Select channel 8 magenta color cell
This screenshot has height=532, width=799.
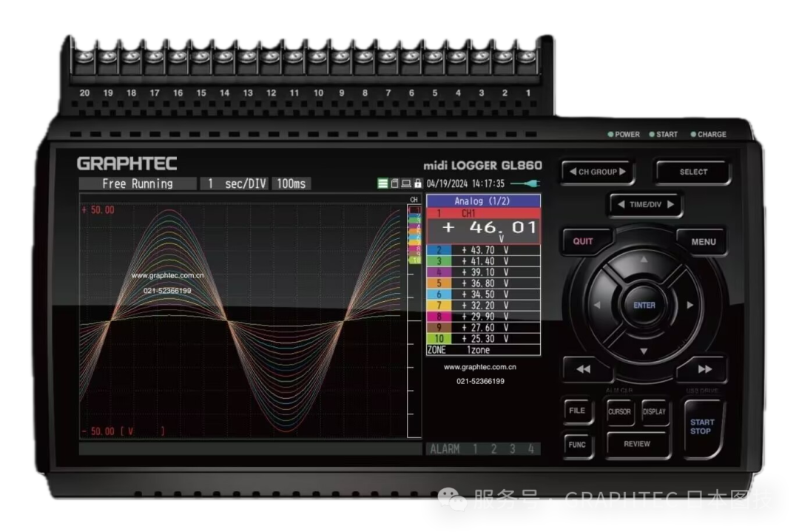[439, 317]
